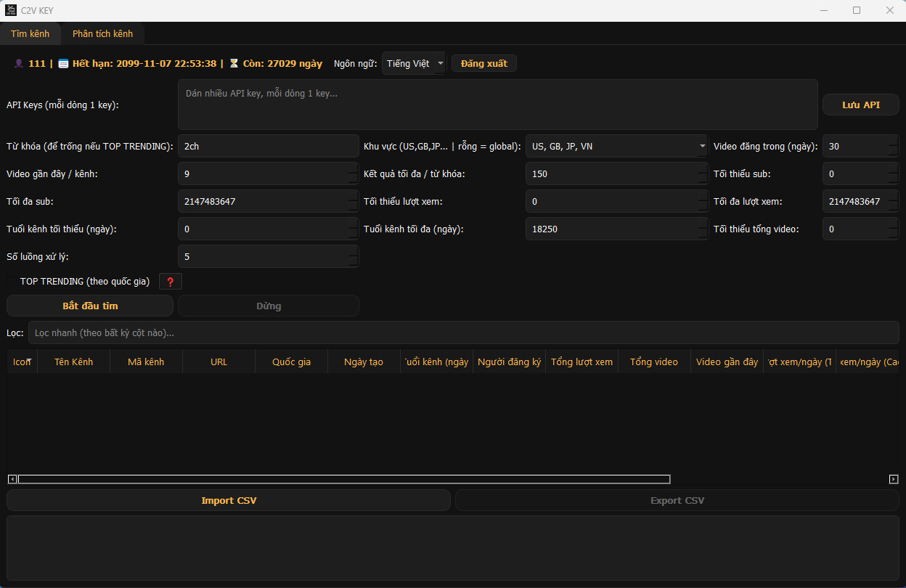Click the C2V KEY app icon in title bar
This screenshot has height=588, width=906.
(11, 10)
